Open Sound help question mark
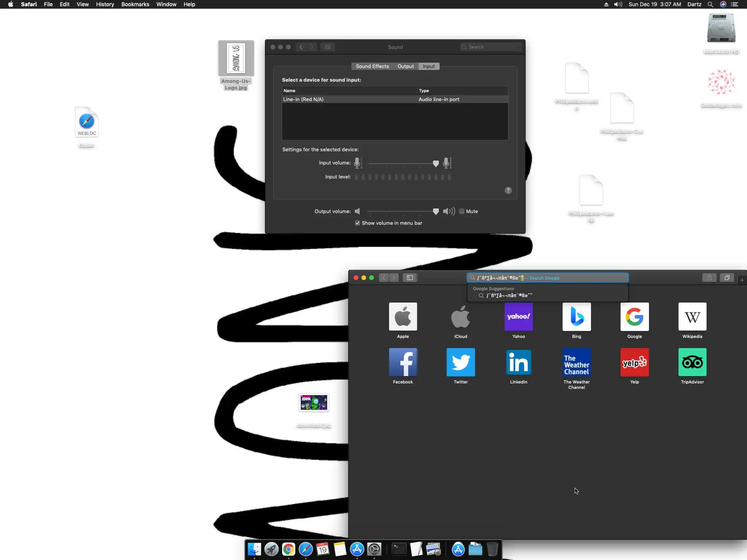The image size is (747, 560). pyautogui.click(x=508, y=191)
